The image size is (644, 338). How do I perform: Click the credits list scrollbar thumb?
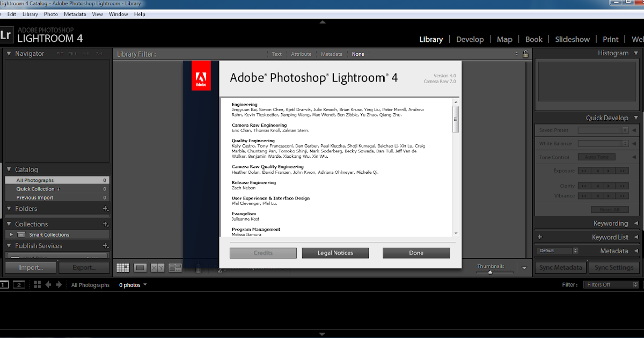coord(456,119)
